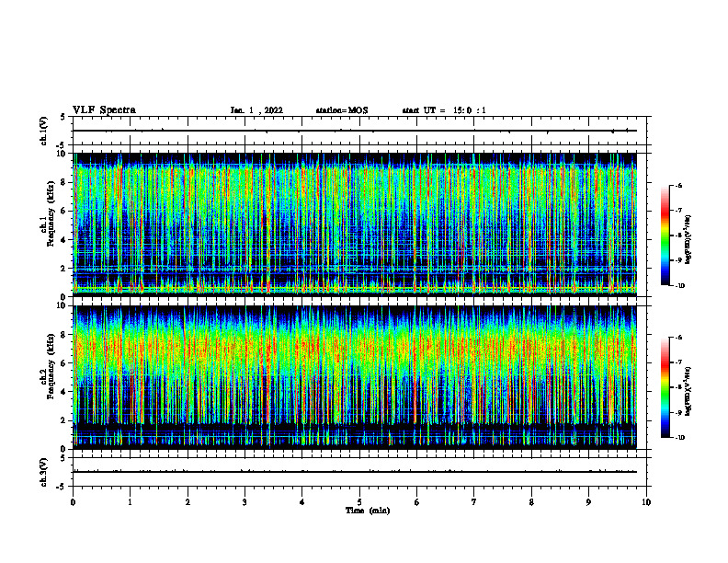728x563 pixels.
Task: Click the "-7" label on ch.2 colorbar
Action: [x=678, y=362]
